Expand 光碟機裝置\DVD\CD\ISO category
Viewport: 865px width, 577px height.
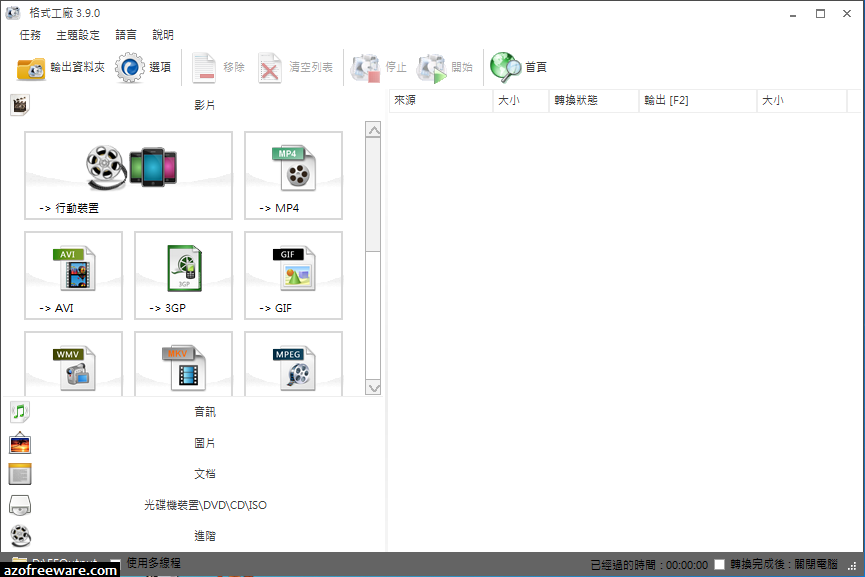[193, 505]
